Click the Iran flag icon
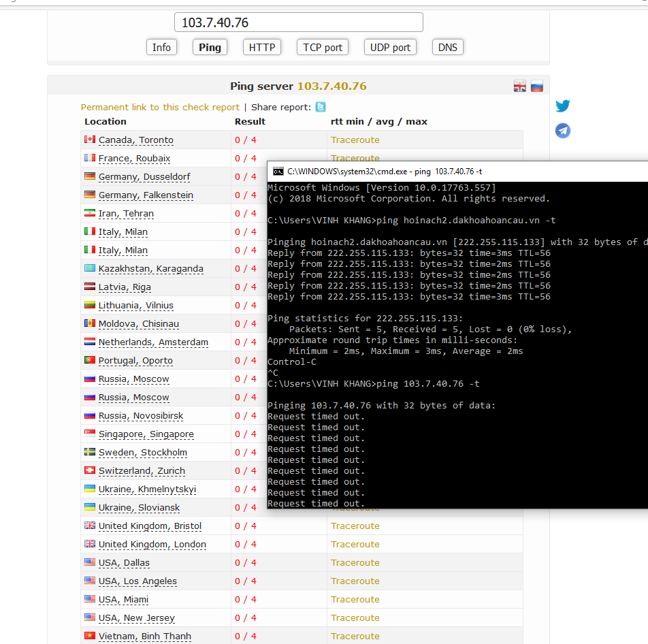The width and height of the screenshot is (648, 644). point(90,213)
